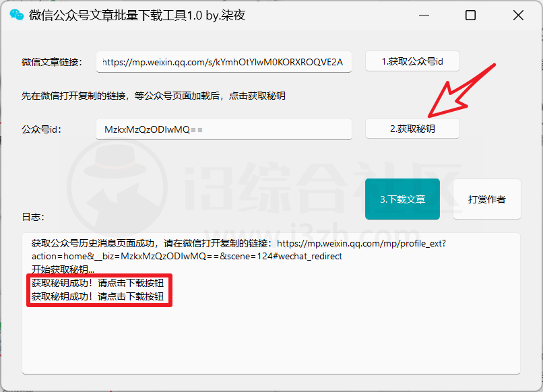Start download with 3.下载文章 button
Viewport: 543px width, 392px height.
coord(402,199)
